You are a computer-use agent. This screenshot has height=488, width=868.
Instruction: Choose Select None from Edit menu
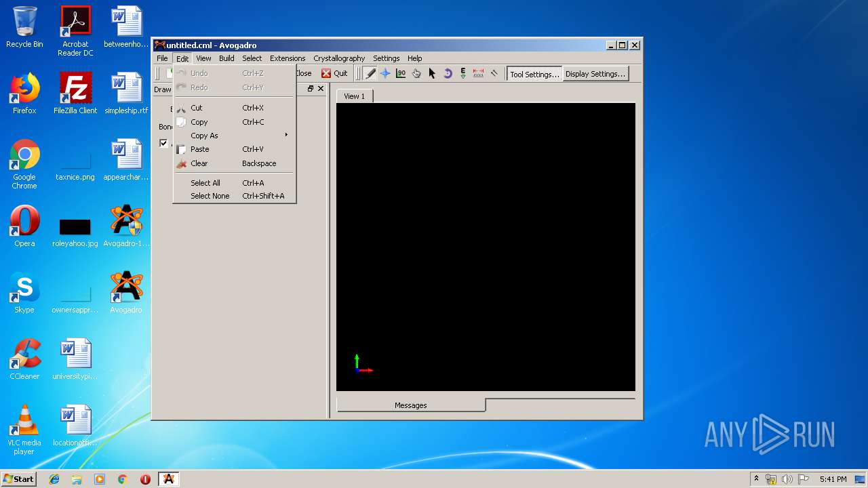pyautogui.click(x=234, y=196)
